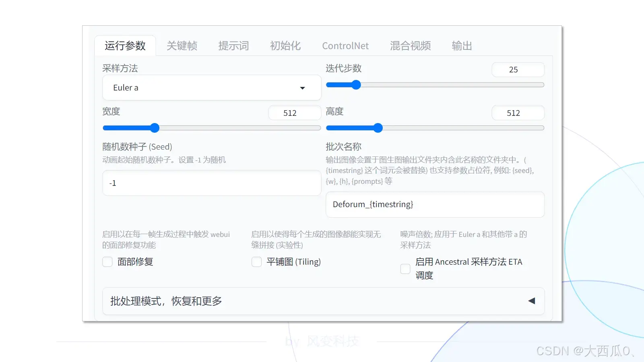Click the 宽度 slider handle
Image resolution: width=644 pixels, height=362 pixels.
(155, 128)
